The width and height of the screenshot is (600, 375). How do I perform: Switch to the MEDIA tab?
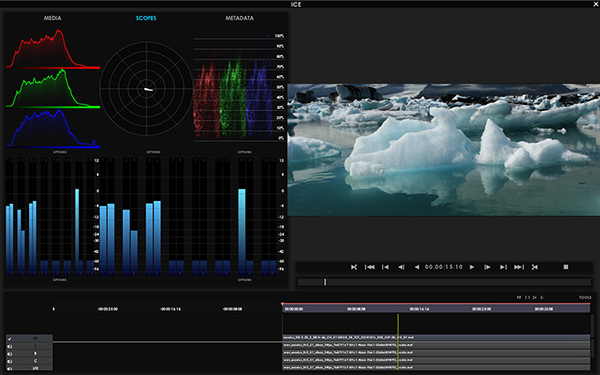pos(52,18)
